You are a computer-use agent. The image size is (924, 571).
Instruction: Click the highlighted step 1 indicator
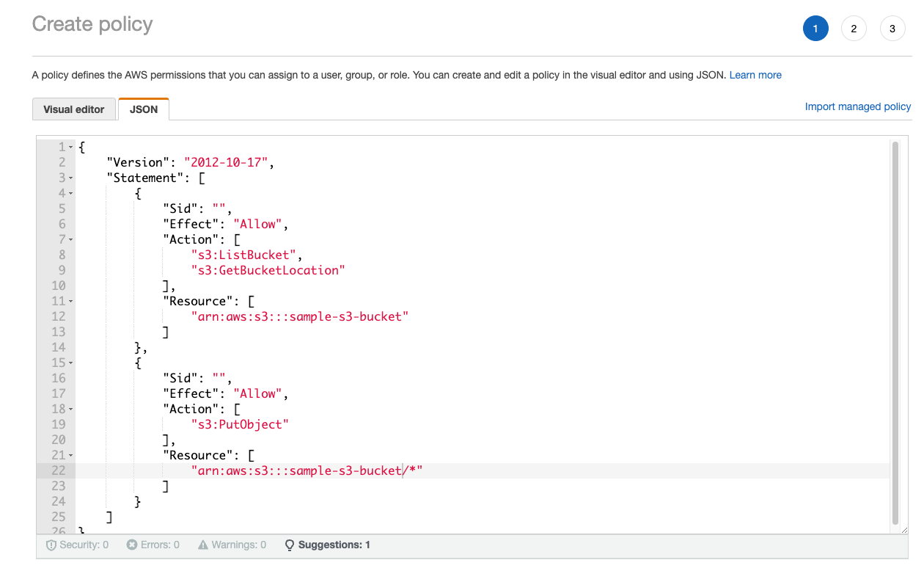815,28
